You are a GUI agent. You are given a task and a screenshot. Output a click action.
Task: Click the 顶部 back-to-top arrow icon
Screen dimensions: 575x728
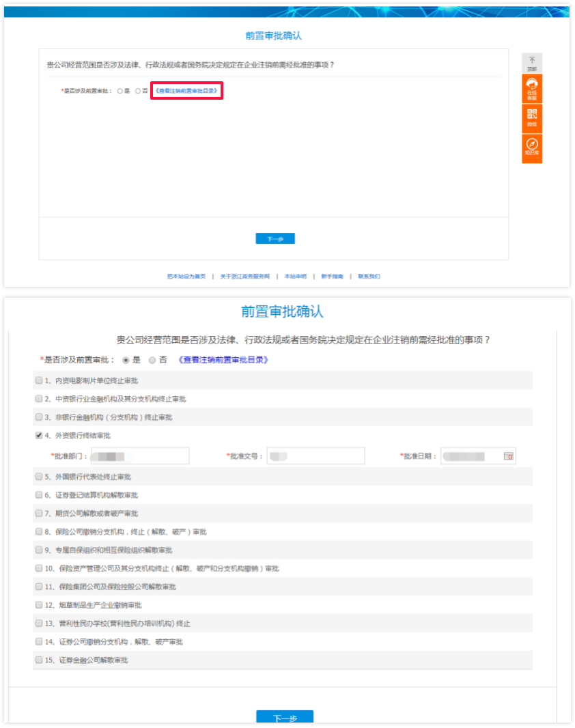click(x=532, y=61)
